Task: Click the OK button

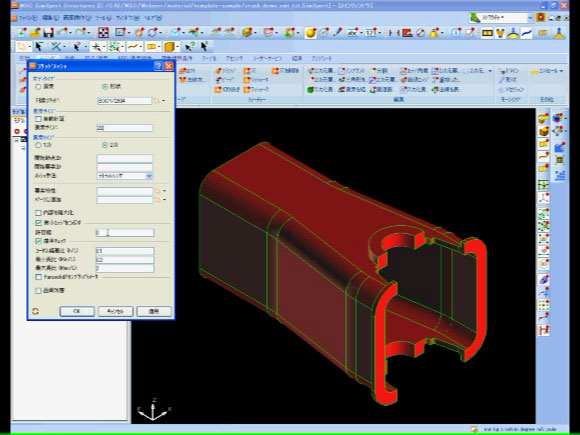Action: [77, 311]
